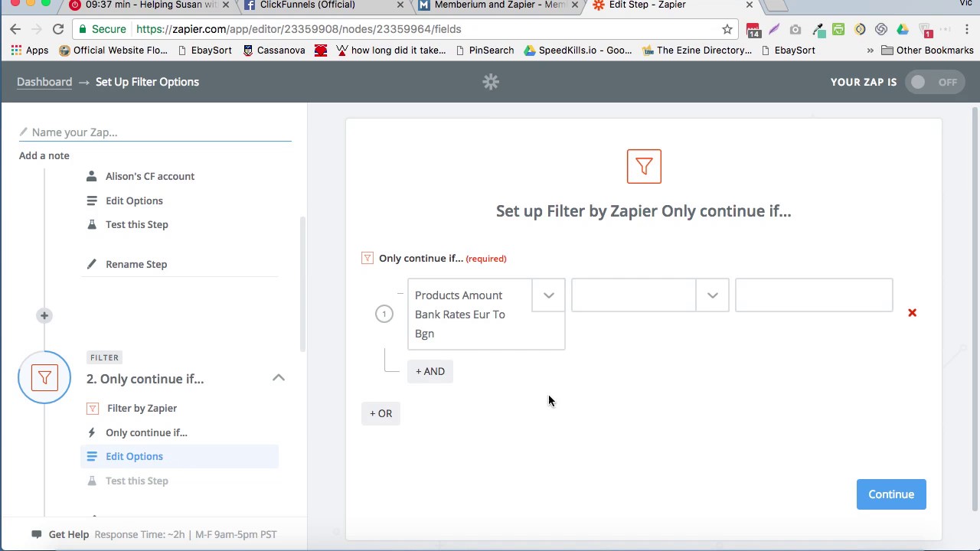Click the Get Help chat icon
Image resolution: width=980 pixels, height=551 pixels.
[x=36, y=534]
